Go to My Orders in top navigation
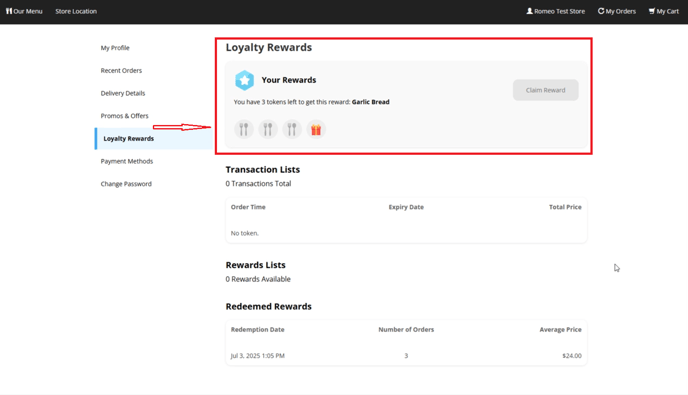Screen dimensions: 688x395 pyautogui.click(x=617, y=11)
